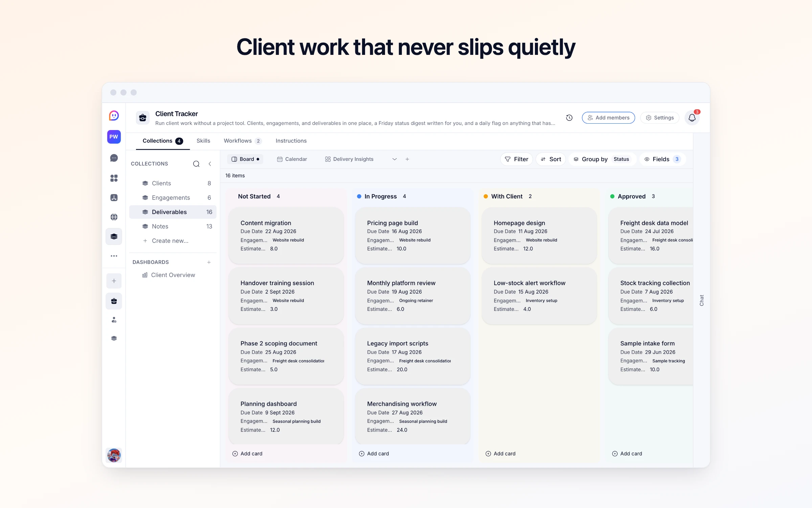Open the Planning dashboard card
812x508 pixels.
(x=286, y=417)
